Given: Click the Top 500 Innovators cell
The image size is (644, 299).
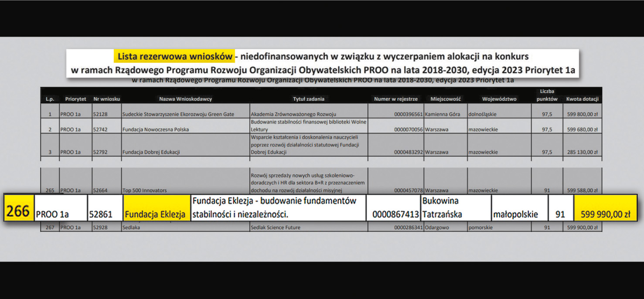Looking at the screenshot, I should (x=185, y=180).
